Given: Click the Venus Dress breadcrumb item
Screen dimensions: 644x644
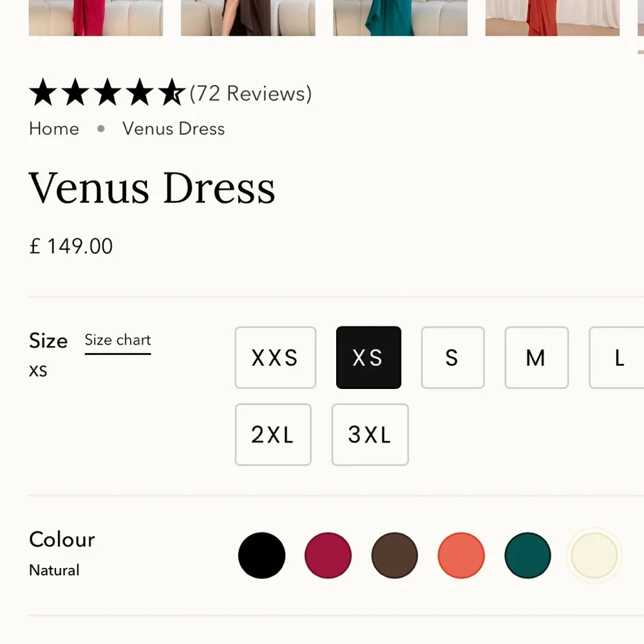Looking at the screenshot, I should click(173, 129).
